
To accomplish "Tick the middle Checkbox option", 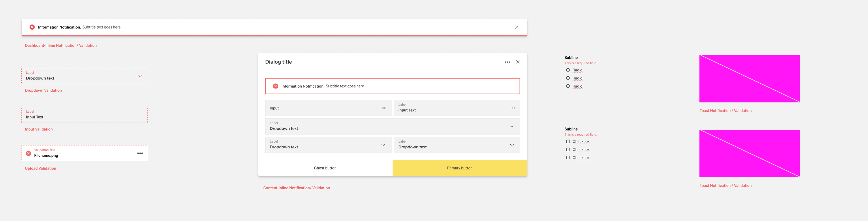I will pos(568,150).
